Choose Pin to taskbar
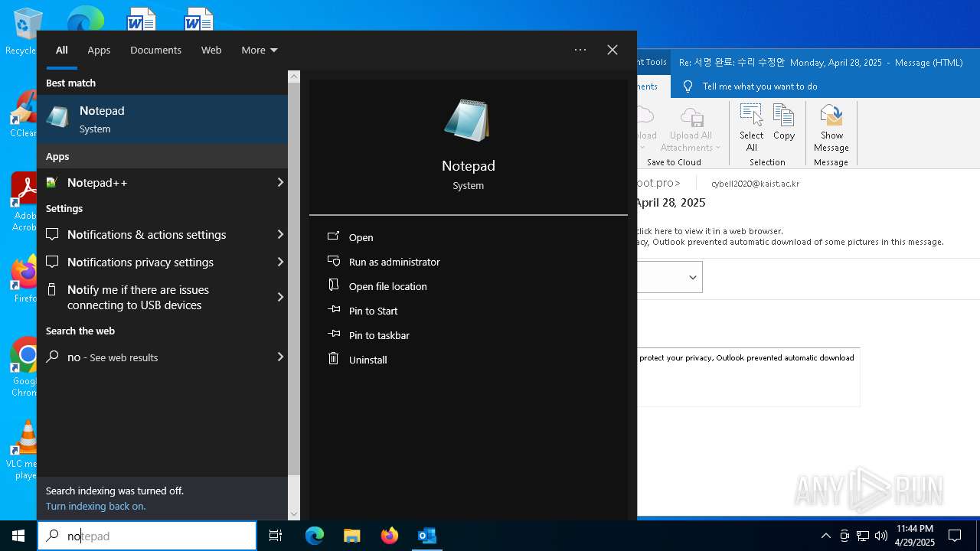 click(x=379, y=335)
